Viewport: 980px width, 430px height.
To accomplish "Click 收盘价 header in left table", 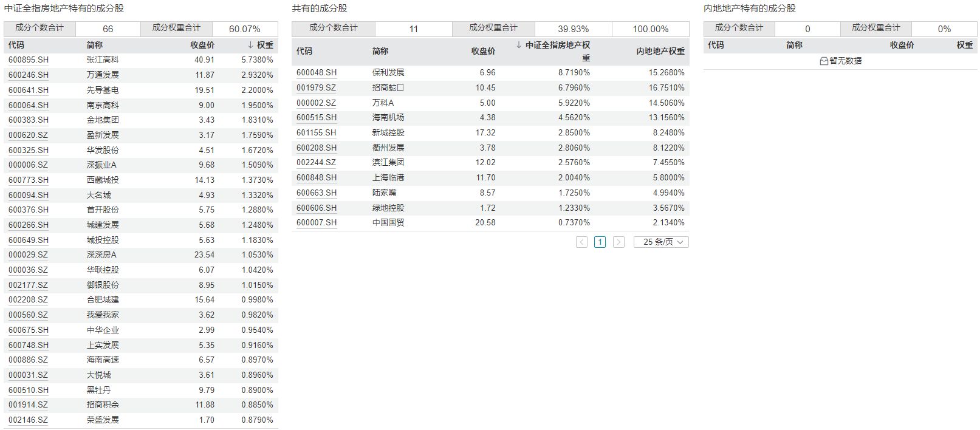I will [202, 45].
